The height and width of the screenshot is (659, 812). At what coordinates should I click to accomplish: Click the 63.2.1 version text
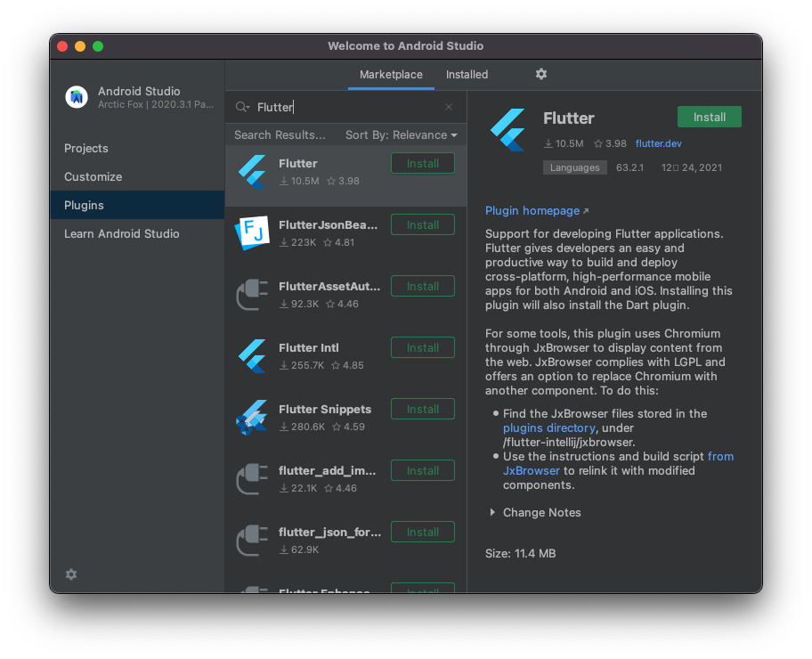(x=629, y=167)
